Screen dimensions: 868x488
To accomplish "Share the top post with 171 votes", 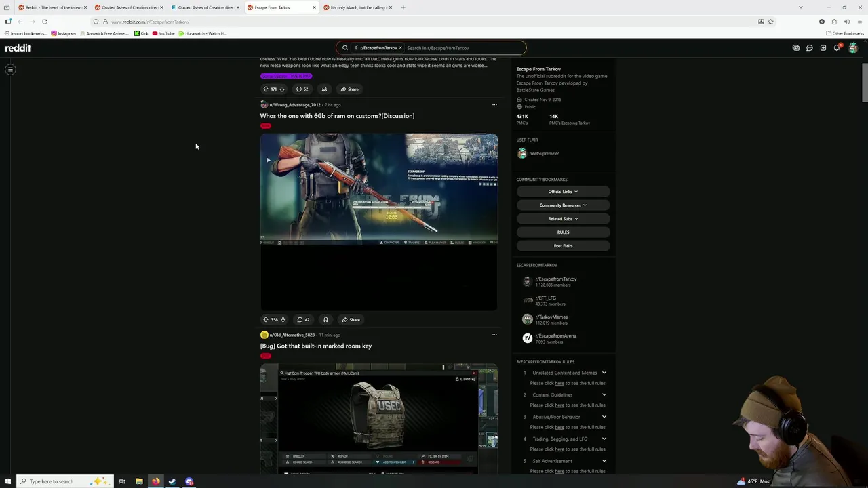I will (x=349, y=89).
